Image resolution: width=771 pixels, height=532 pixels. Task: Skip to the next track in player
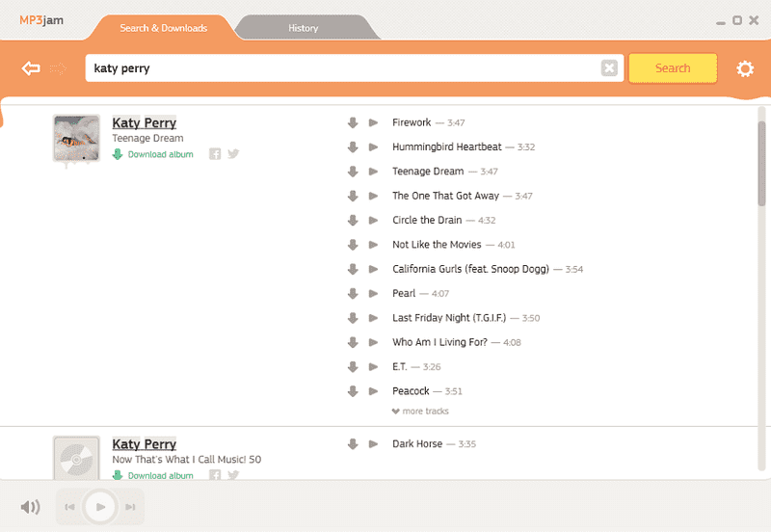tap(130, 507)
